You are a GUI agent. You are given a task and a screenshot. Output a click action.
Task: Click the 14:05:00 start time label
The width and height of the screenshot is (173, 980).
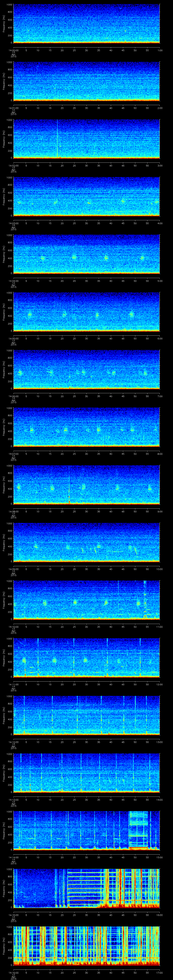pos(13,339)
